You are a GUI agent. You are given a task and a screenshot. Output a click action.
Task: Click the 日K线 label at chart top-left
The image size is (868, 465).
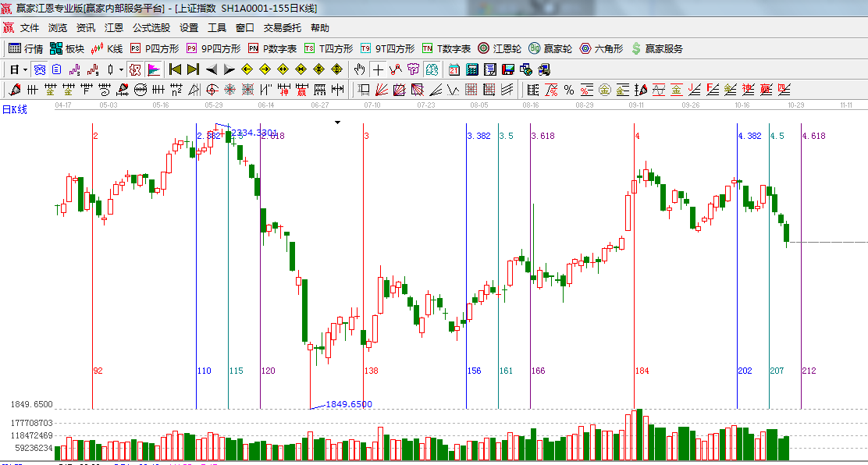pos(14,109)
